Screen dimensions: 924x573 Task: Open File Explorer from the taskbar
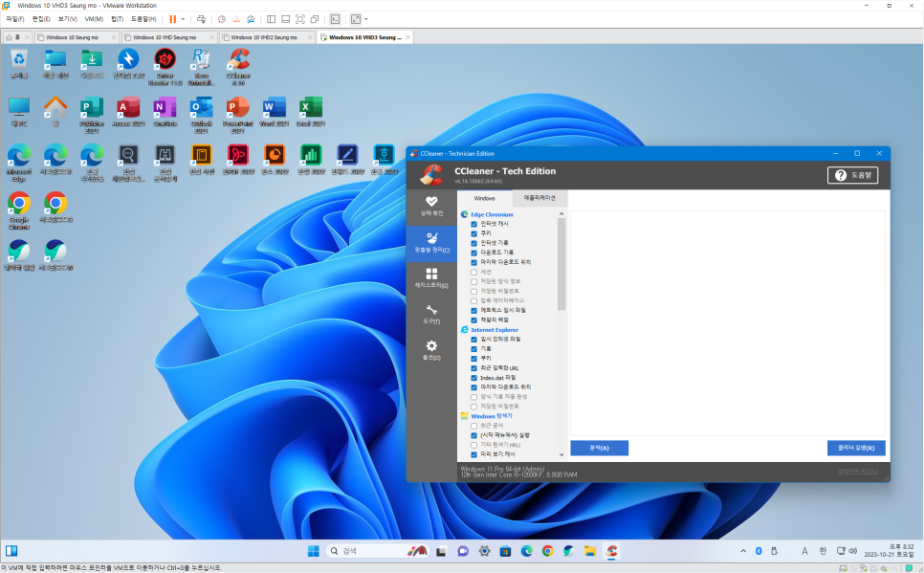(x=590, y=551)
